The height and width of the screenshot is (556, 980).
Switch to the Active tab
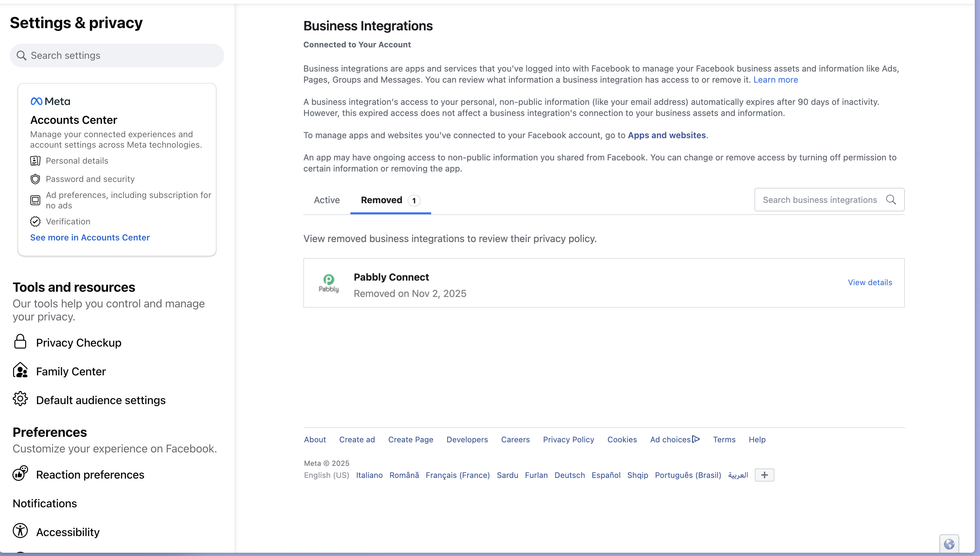(x=327, y=200)
